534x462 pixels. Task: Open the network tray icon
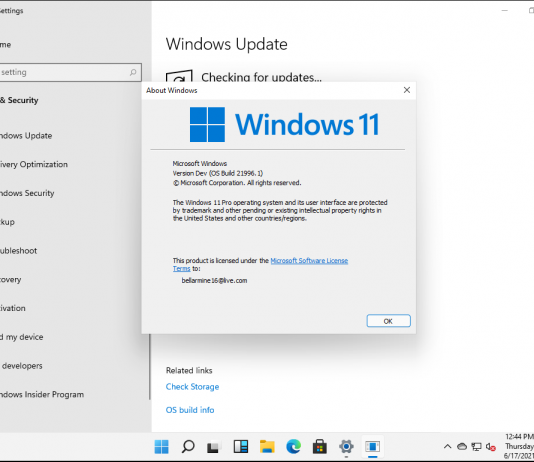tap(476, 447)
